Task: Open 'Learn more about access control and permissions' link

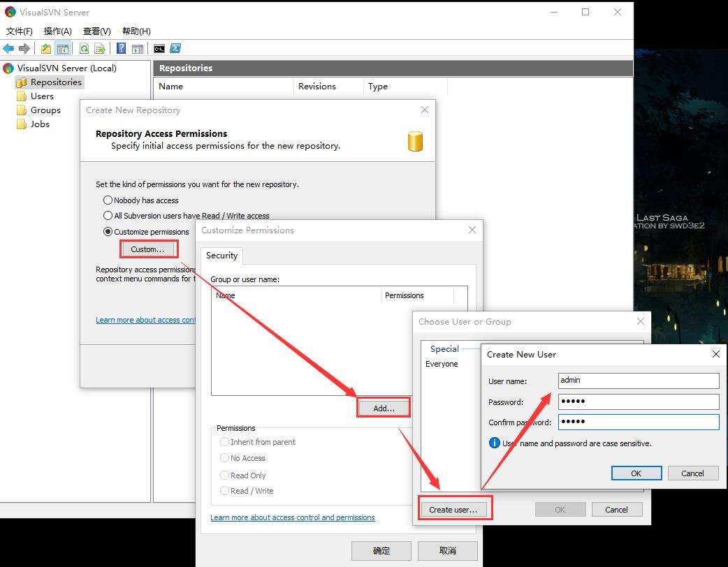Action: point(293,517)
